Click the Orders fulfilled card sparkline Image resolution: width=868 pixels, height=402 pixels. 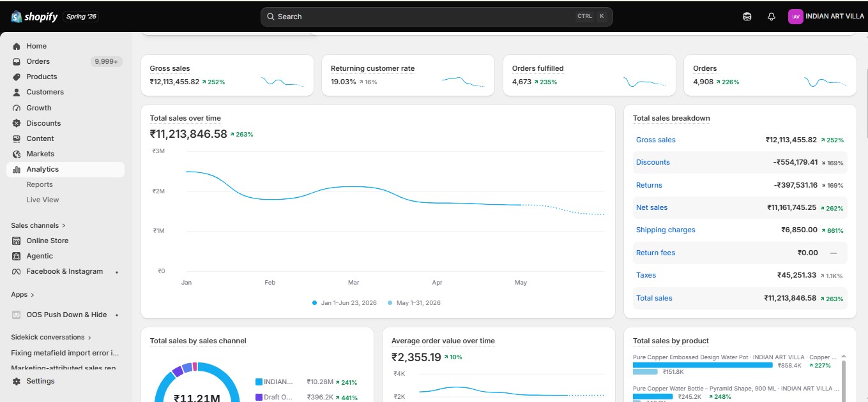pyautogui.click(x=644, y=82)
